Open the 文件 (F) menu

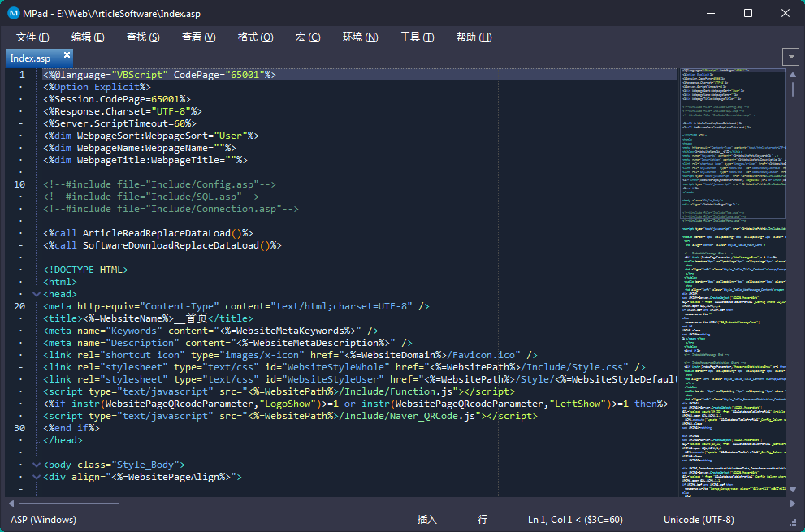(x=32, y=37)
